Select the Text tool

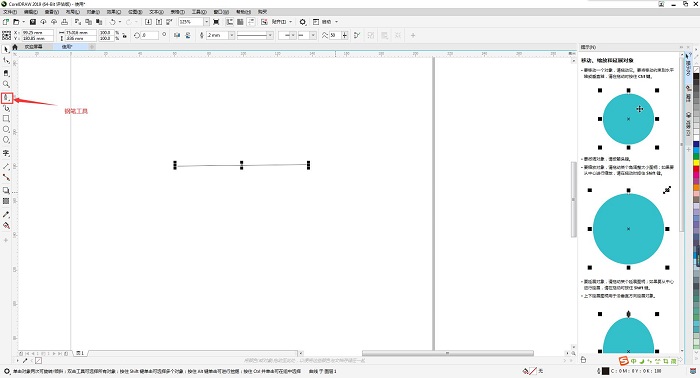click(6, 153)
